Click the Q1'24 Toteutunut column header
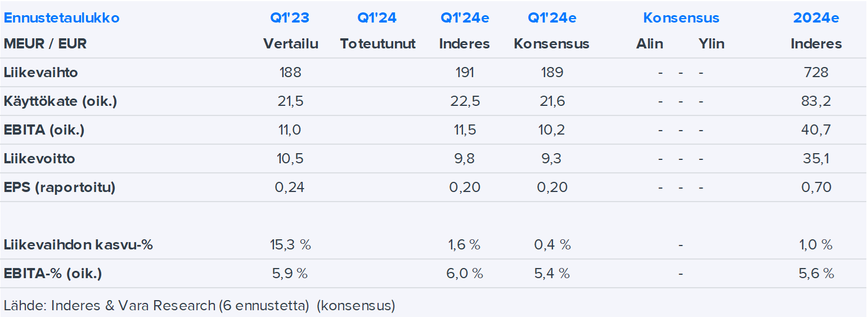This screenshot has height=317, width=868. click(x=377, y=18)
